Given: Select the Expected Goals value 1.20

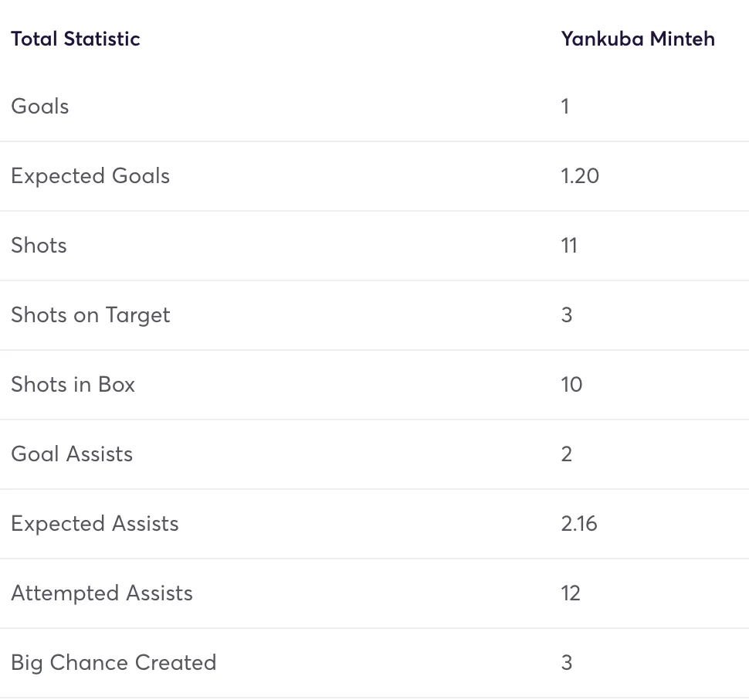Looking at the screenshot, I should click(580, 175).
